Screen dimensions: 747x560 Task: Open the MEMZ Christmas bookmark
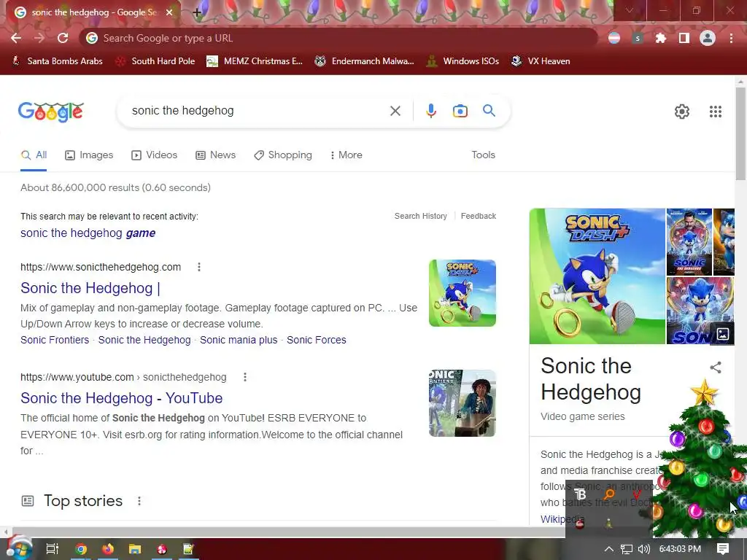point(255,61)
